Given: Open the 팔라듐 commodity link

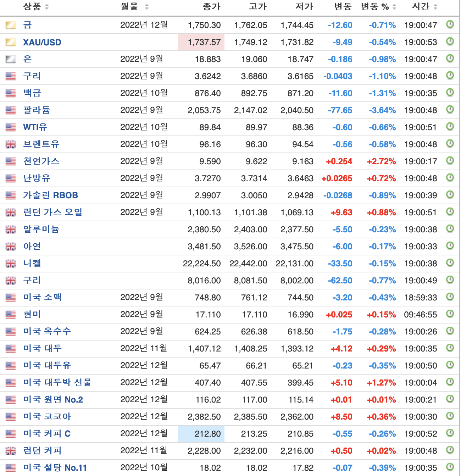Looking at the screenshot, I should tap(37, 110).
